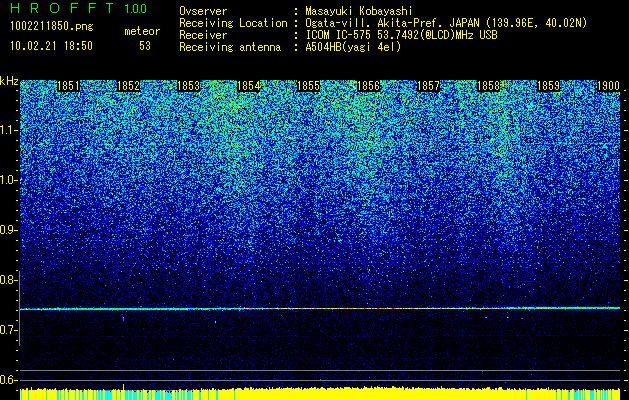629x400 pixels.
Task: Click the 1859 time marker
Action: (x=548, y=86)
